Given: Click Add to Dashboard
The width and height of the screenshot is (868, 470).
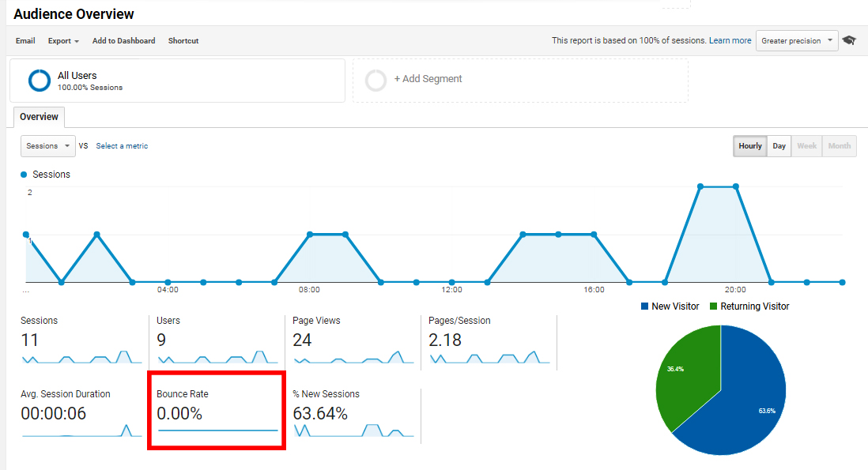Looking at the screenshot, I should 123,41.
